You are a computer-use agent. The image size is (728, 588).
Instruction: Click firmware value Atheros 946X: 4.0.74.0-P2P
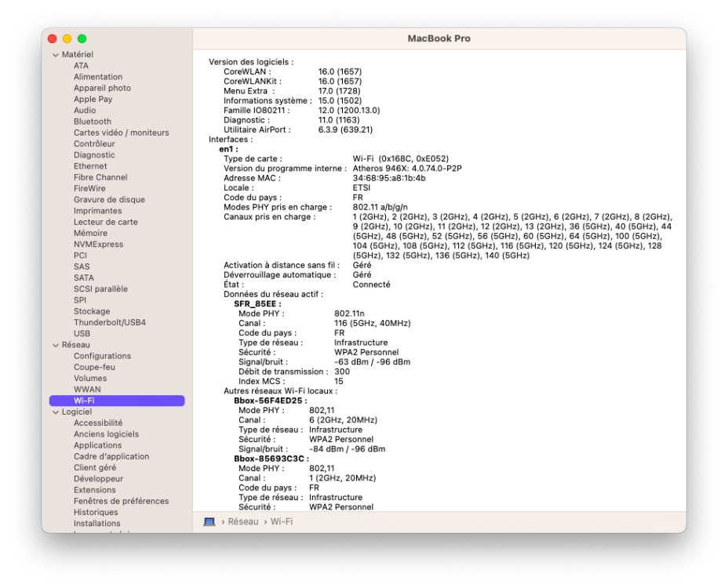(407, 169)
